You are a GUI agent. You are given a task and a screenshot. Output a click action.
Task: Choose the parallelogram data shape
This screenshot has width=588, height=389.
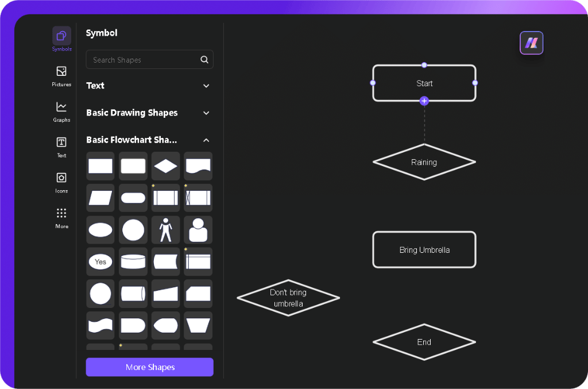pos(100,198)
